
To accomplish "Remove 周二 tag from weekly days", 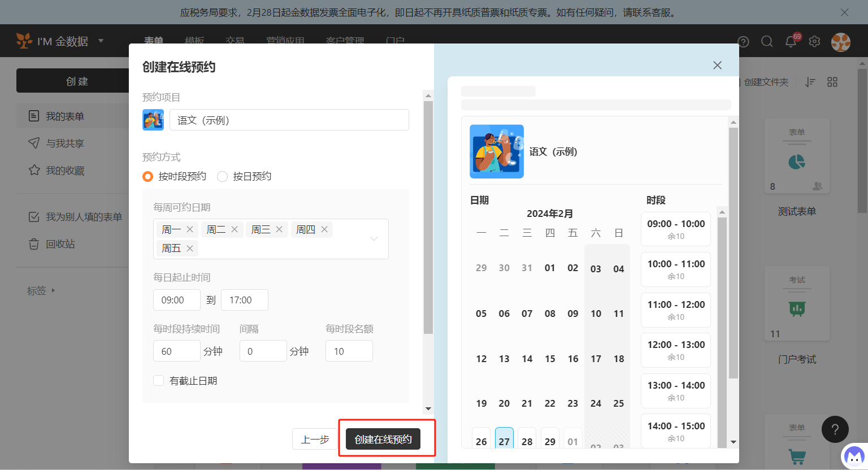I will click(235, 229).
